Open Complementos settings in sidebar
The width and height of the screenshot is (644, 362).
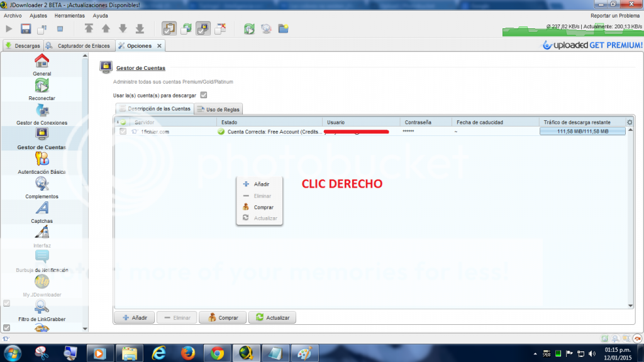tap(42, 188)
